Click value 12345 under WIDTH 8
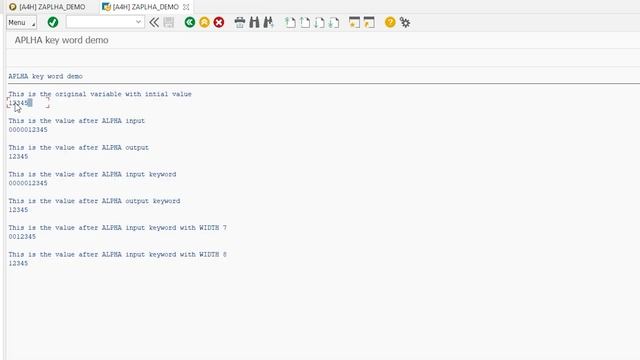The image size is (640, 360). (x=18, y=264)
